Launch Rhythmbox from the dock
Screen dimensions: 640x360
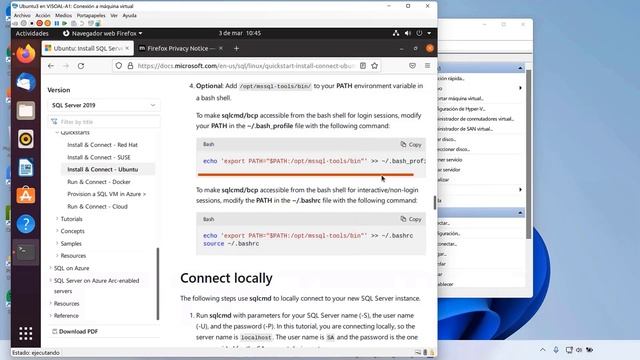pyautogui.click(x=26, y=139)
